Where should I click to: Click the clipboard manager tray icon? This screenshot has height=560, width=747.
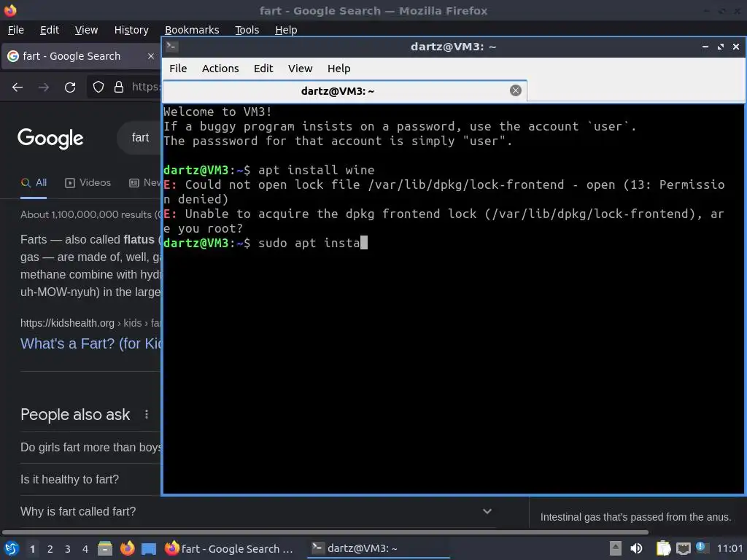[663, 548]
